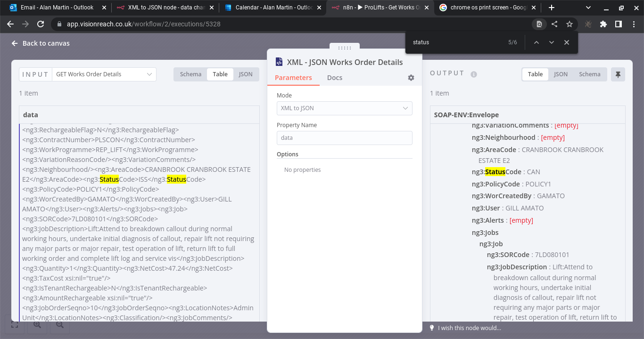This screenshot has height=339, width=644.
Task: Click 'I wish this node would...' link
Action: click(469, 328)
